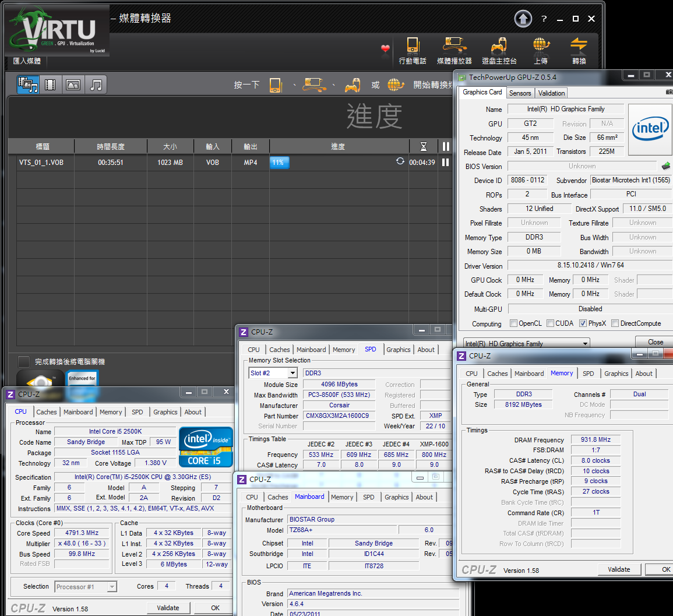Screen dimensions: 673x616
Task: Click the Enhanced for badge icon
Action: 82,379
